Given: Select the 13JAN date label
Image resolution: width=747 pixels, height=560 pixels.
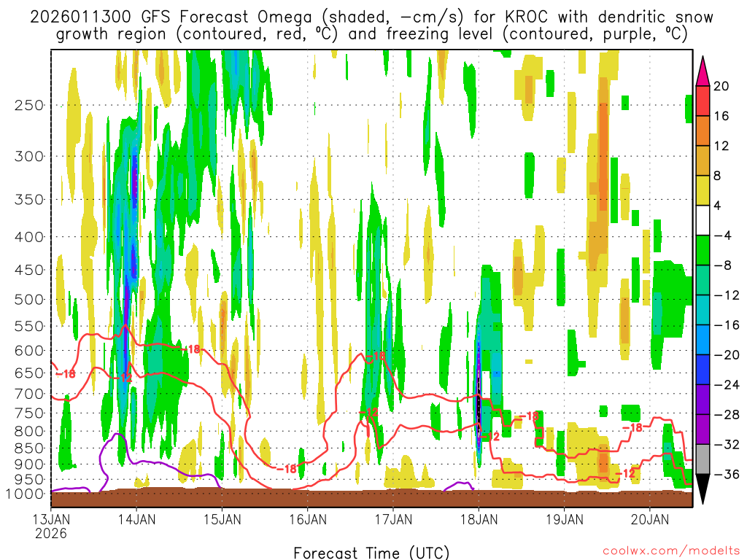Looking at the screenshot, I should tap(51, 519).
